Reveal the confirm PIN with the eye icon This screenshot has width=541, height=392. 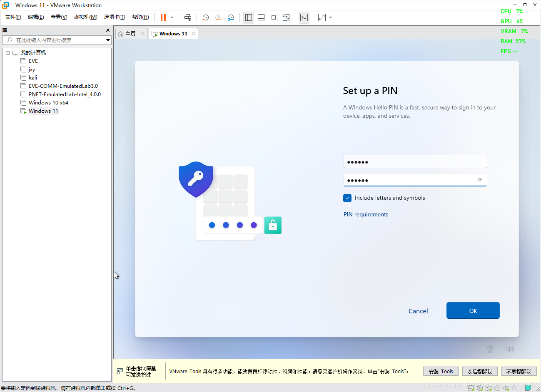click(480, 180)
